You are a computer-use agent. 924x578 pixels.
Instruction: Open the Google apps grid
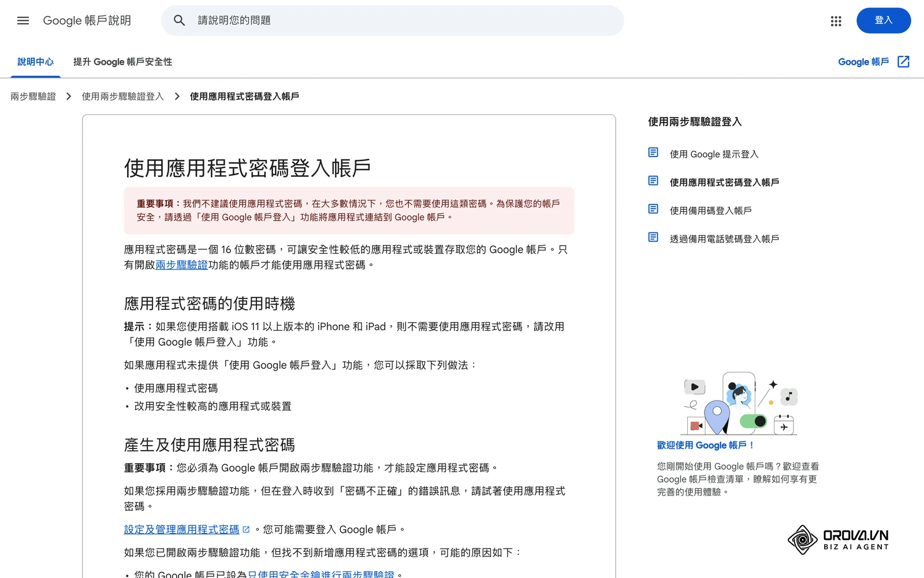point(836,21)
